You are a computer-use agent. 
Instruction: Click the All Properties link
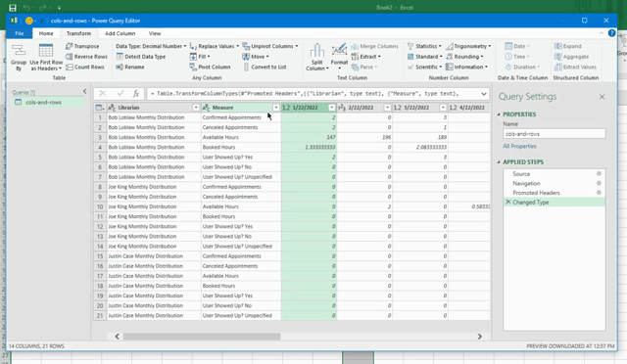tap(519, 146)
